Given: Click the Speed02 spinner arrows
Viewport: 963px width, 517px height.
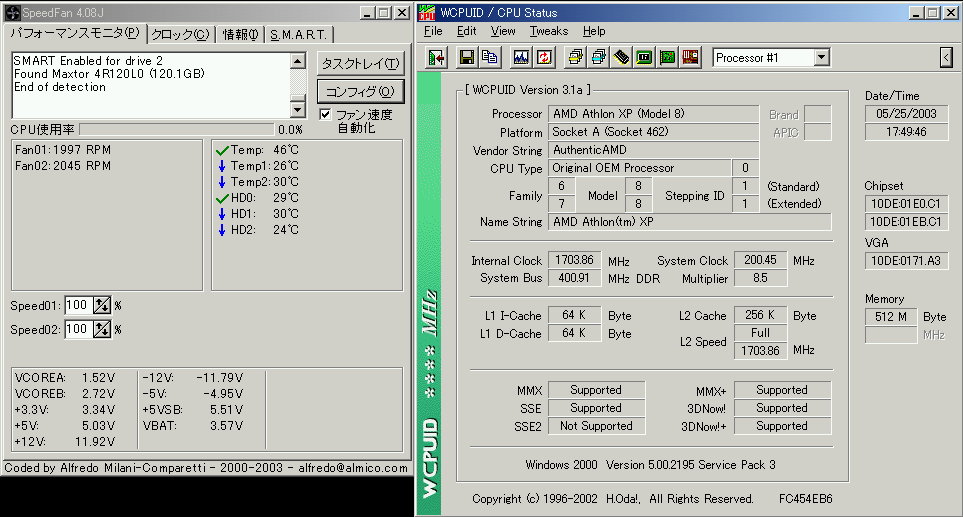Looking at the screenshot, I should (102, 330).
